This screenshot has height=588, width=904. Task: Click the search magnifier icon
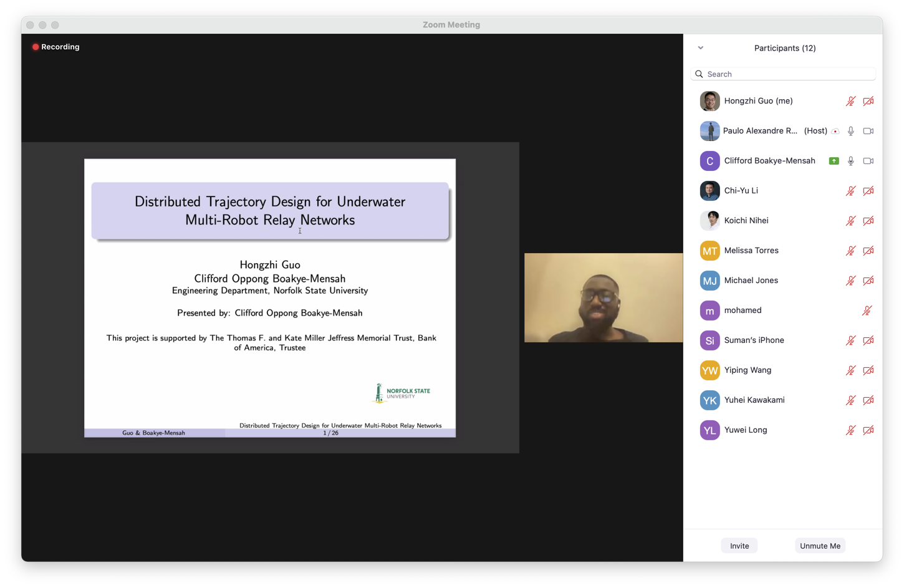click(x=700, y=74)
